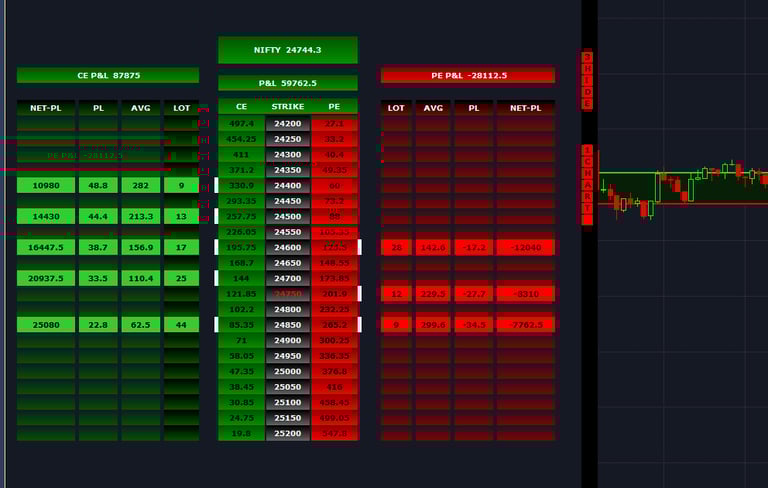Click CE price 497.4

click(241, 124)
